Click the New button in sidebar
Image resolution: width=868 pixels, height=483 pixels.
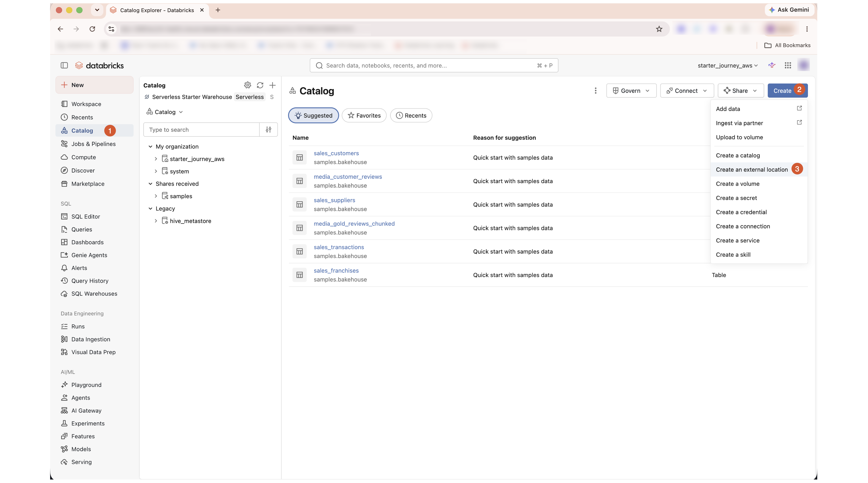click(94, 85)
